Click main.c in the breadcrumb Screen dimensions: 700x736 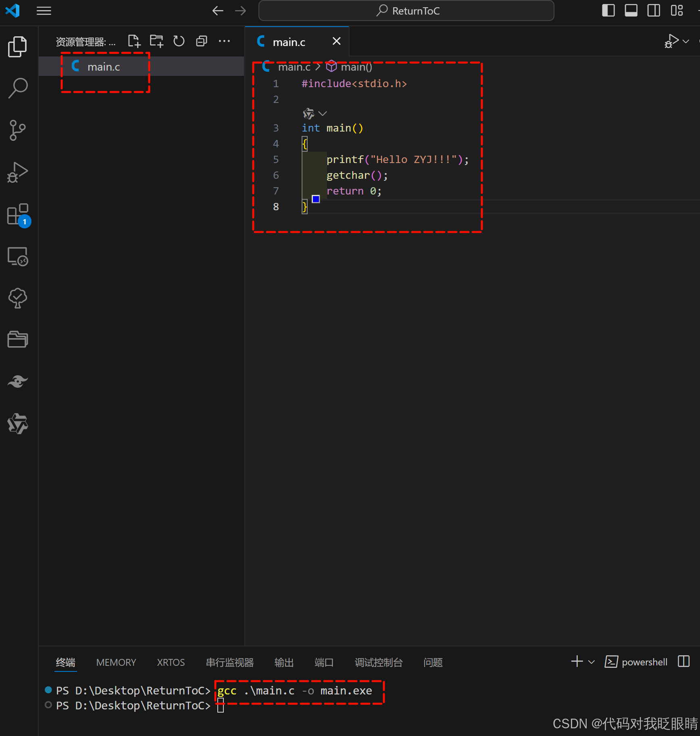(294, 67)
